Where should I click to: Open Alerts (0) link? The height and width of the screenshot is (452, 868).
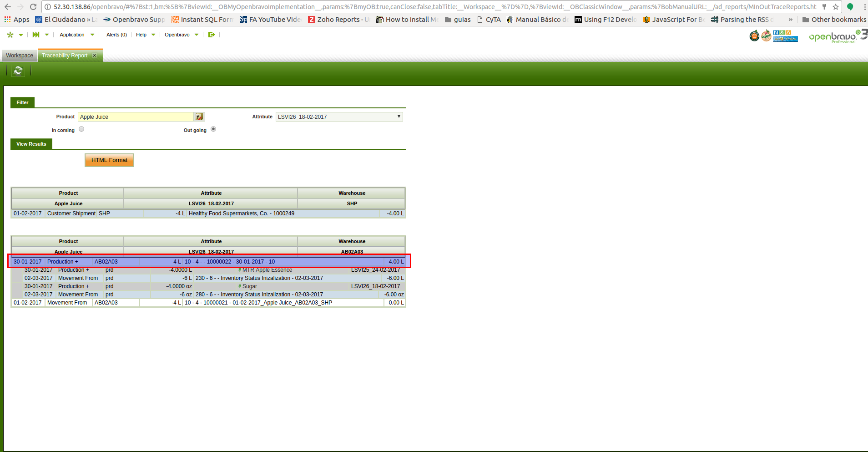pyautogui.click(x=116, y=35)
